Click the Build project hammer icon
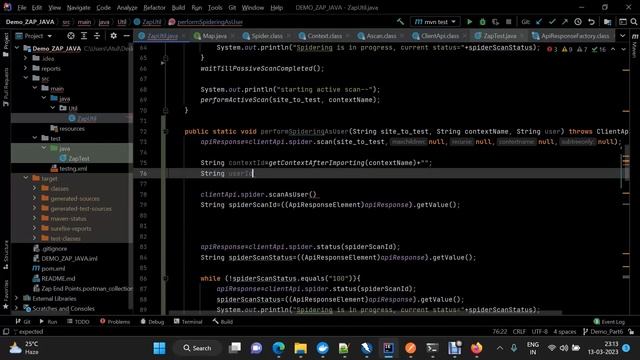The image size is (640, 360). point(400,22)
